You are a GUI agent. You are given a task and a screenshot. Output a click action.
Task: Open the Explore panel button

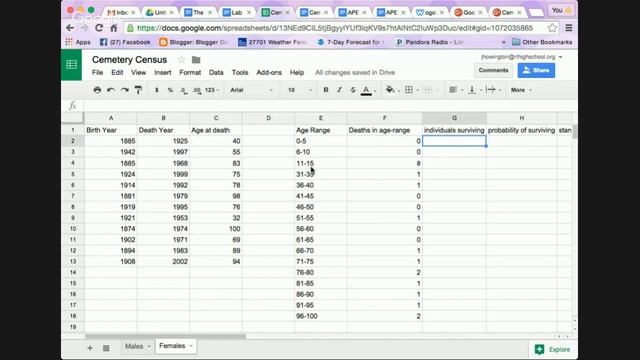[553, 349]
